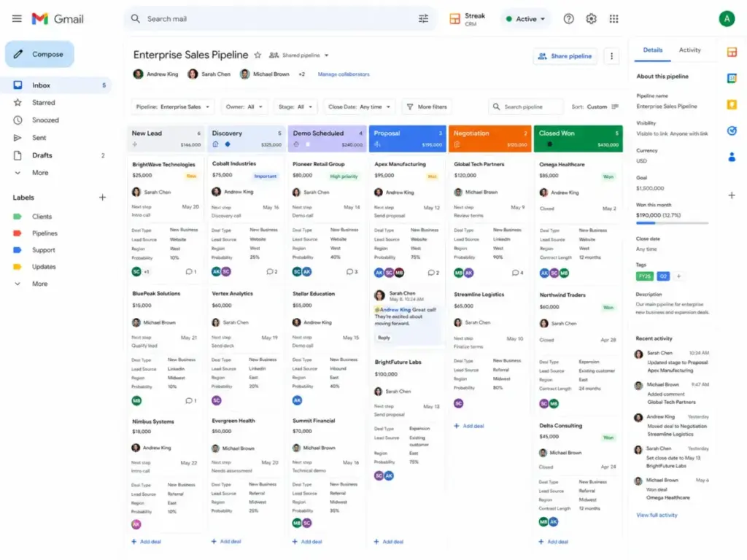Open the Contacts side panel icon

[x=732, y=157]
